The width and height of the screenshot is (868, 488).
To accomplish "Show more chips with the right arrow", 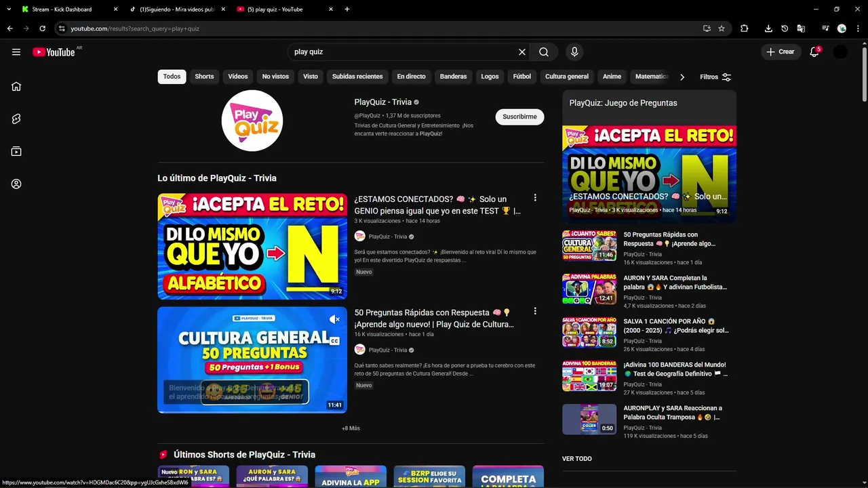I will click(x=682, y=77).
